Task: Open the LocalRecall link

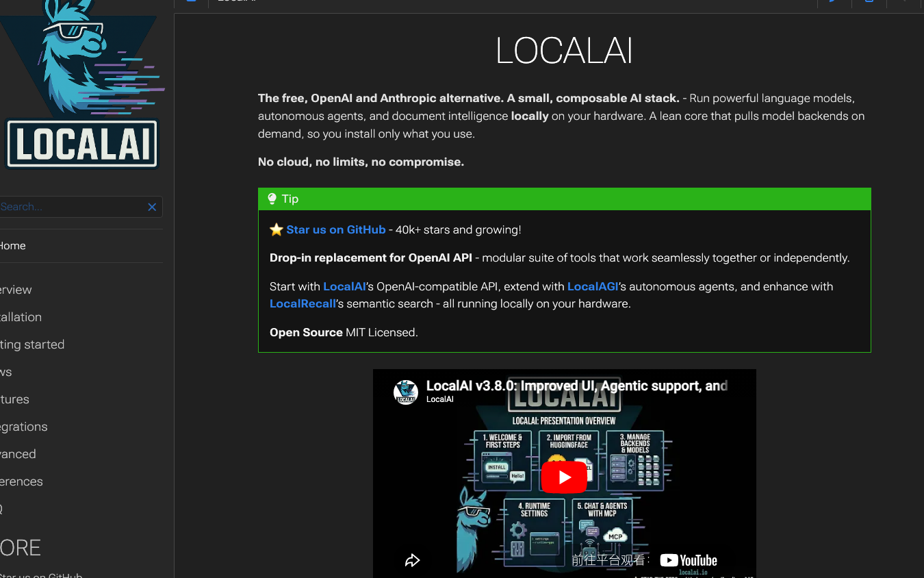Action: [x=303, y=303]
